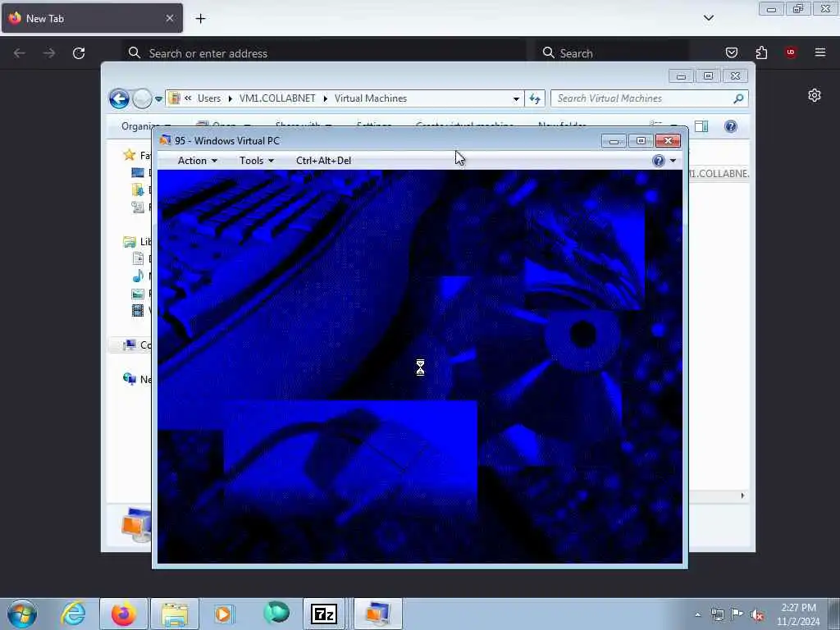Viewport: 840px width, 630px height.
Task: Click the Firefox address bar
Action: tap(324, 53)
